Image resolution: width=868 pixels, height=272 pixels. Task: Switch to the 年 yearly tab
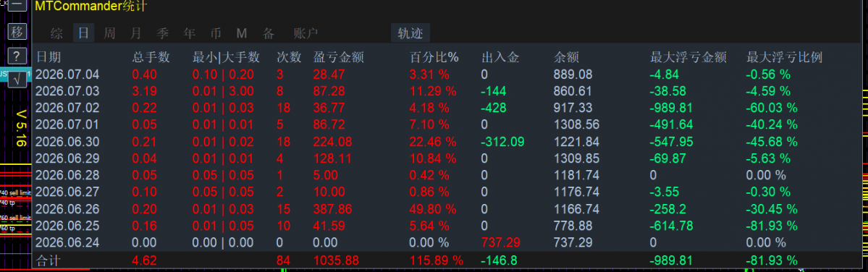pyautogui.click(x=190, y=33)
